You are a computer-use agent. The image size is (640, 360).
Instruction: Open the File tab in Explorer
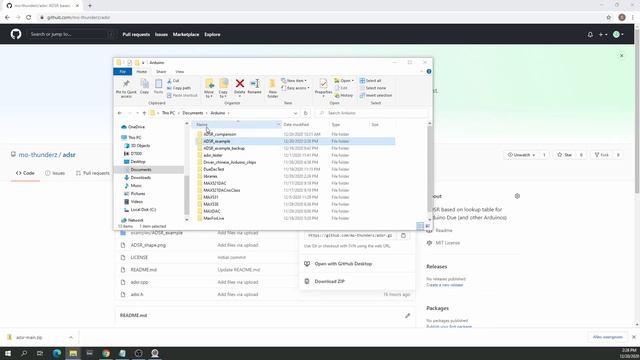[122, 72]
